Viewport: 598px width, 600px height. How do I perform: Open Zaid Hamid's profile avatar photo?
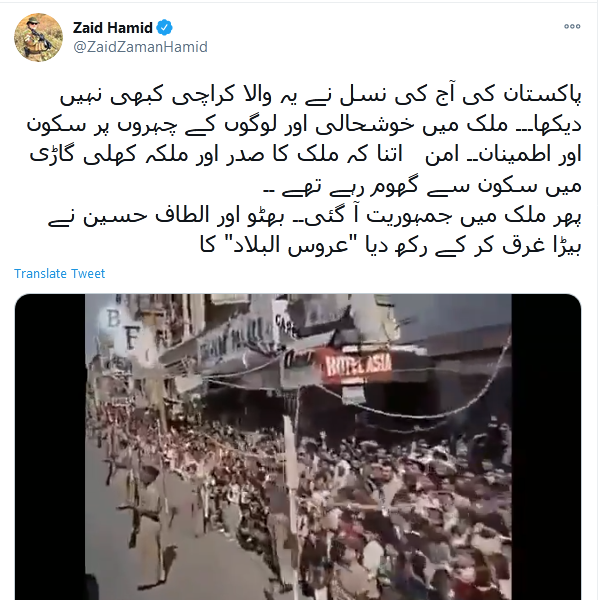(x=38, y=37)
